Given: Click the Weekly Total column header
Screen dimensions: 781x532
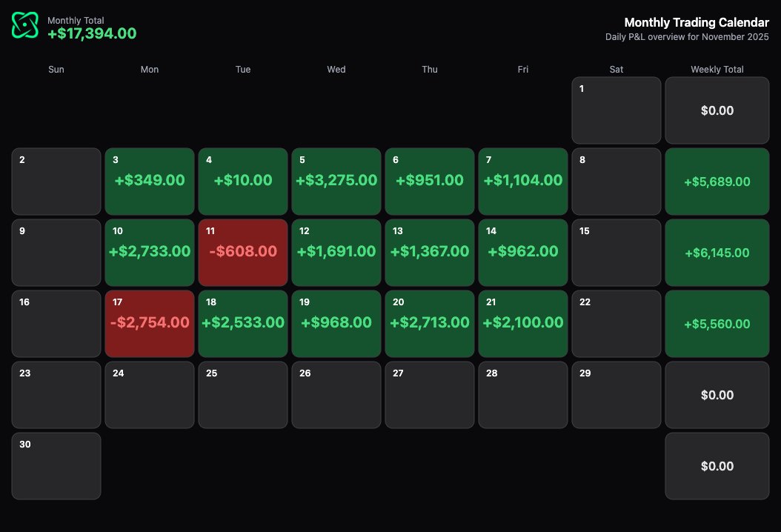Looking at the screenshot, I should click(x=717, y=69).
